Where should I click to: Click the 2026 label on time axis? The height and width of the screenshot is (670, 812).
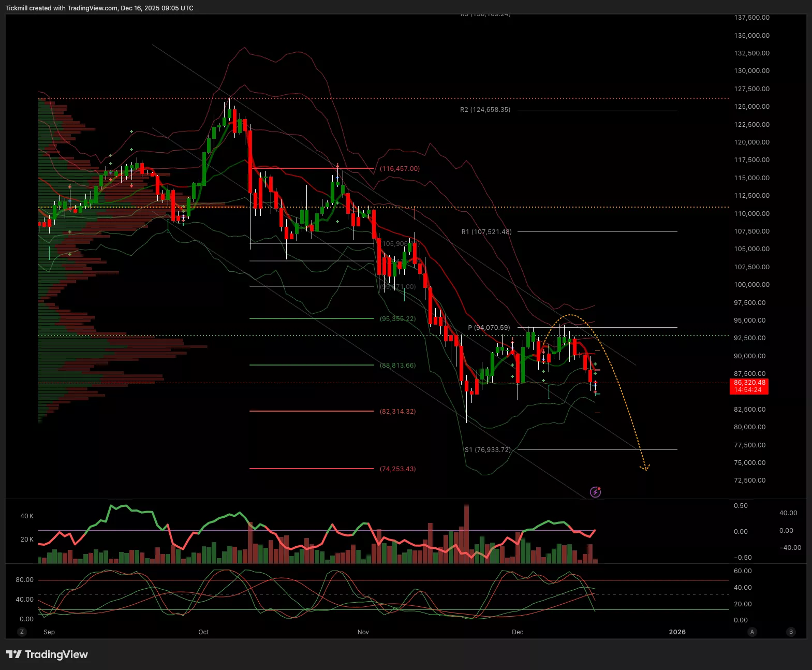(x=677, y=632)
